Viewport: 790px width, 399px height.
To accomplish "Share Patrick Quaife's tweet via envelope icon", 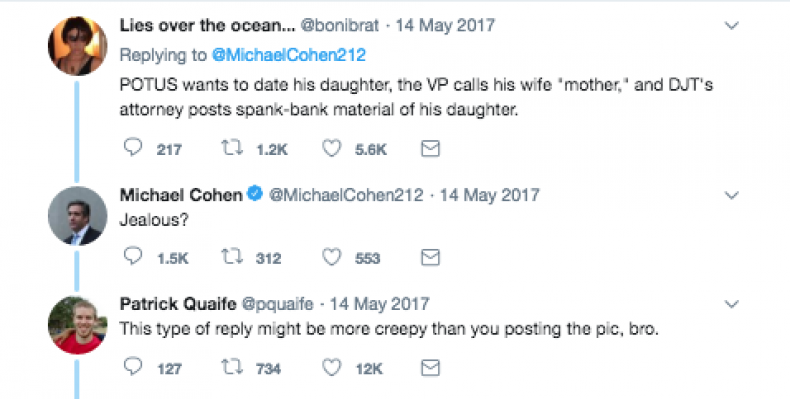I will point(430,368).
